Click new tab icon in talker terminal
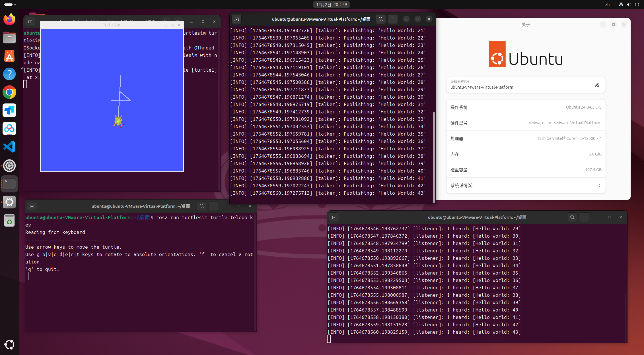This screenshot has height=355, width=644. point(236,19)
